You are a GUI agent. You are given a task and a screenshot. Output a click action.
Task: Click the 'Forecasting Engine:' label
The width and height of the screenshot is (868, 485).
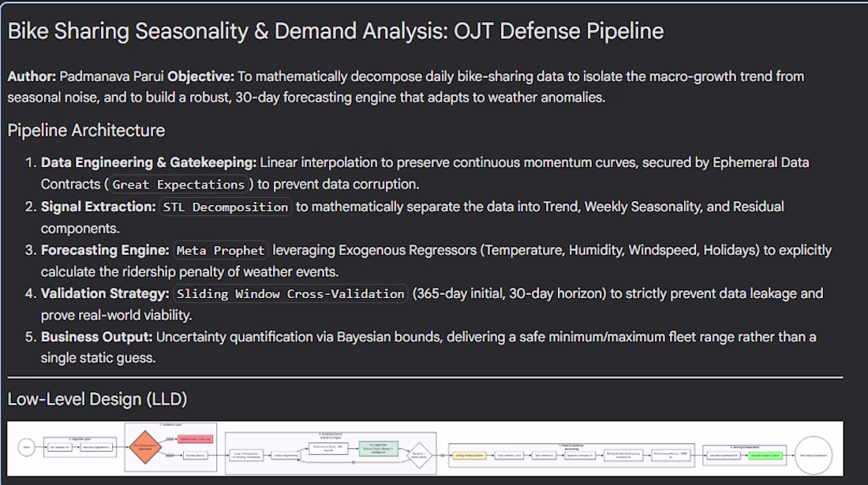[105, 250]
